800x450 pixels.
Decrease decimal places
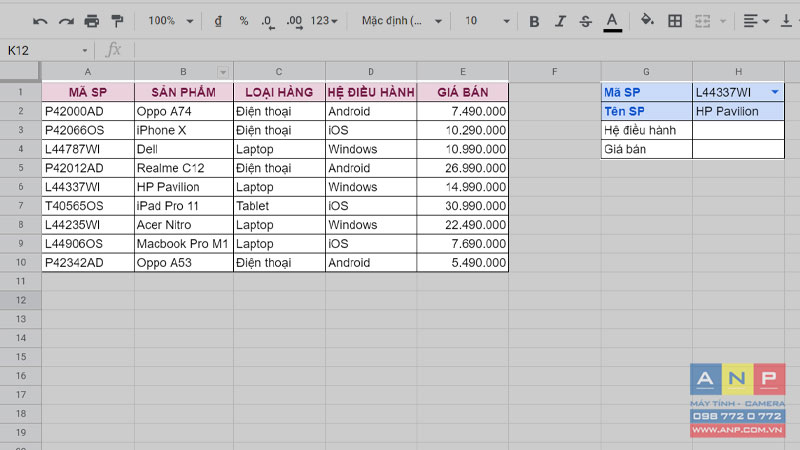tap(268, 21)
